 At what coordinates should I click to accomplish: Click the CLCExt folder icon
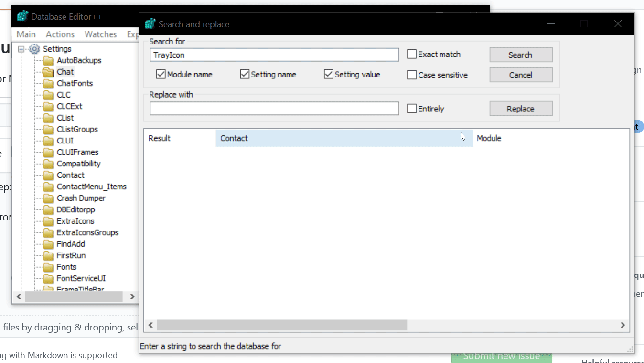coord(48,107)
